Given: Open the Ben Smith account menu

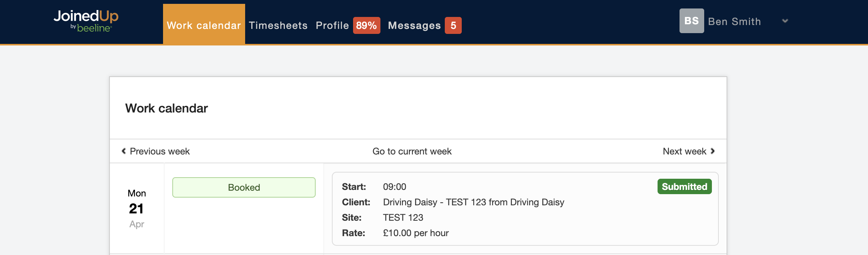Looking at the screenshot, I should point(734,22).
